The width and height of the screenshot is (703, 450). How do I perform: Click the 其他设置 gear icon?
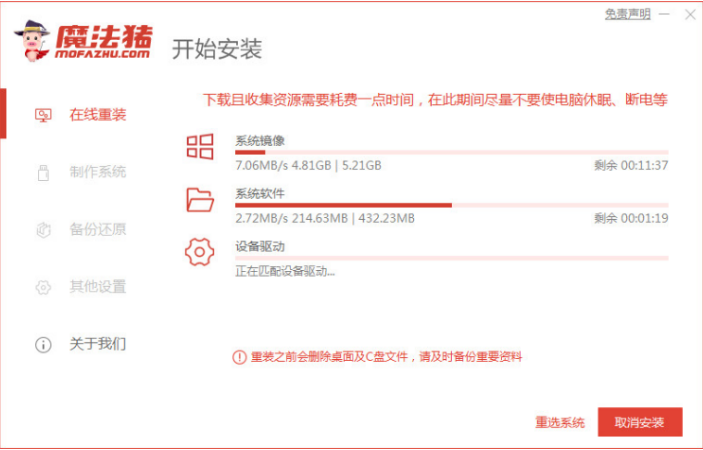(43, 287)
